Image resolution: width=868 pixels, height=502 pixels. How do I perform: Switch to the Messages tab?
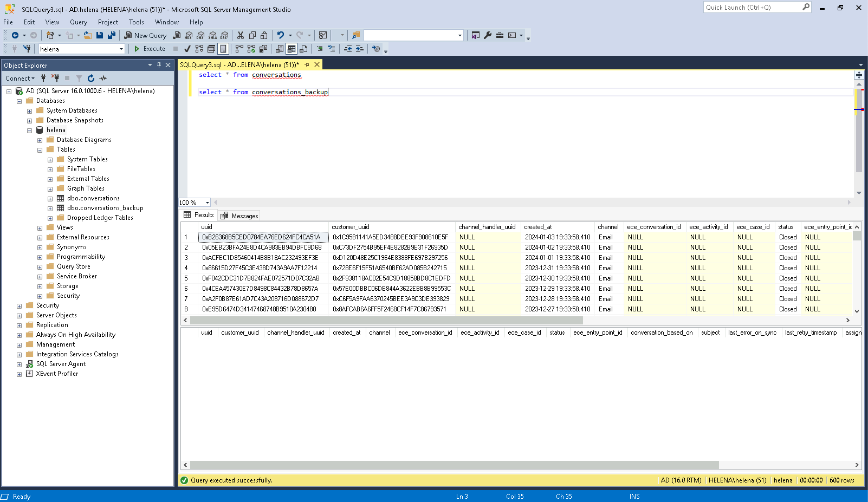239,216
